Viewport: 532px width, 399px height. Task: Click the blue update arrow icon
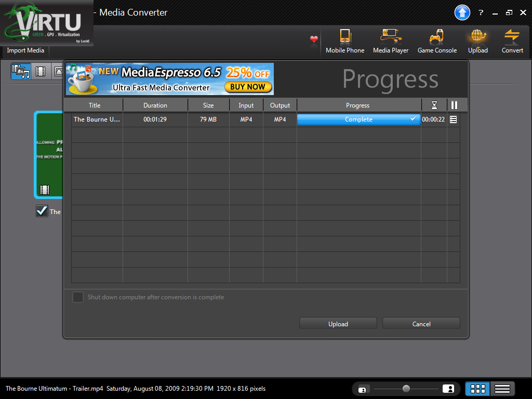(x=462, y=13)
